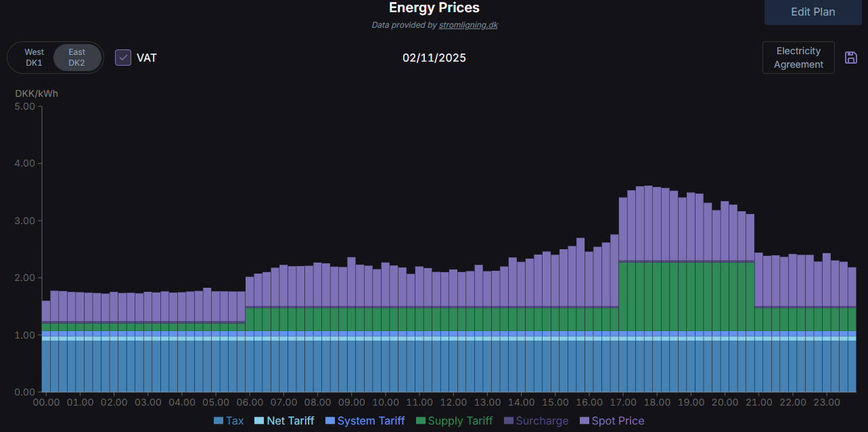
Task: Open the Electricity Agreement settings
Action: coord(798,57)
